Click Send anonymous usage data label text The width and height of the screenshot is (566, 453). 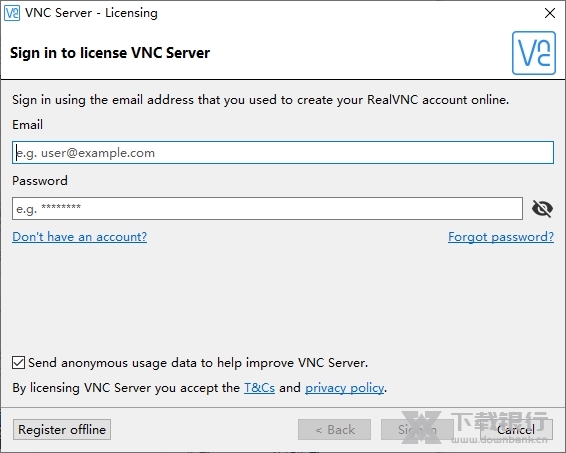198,363
